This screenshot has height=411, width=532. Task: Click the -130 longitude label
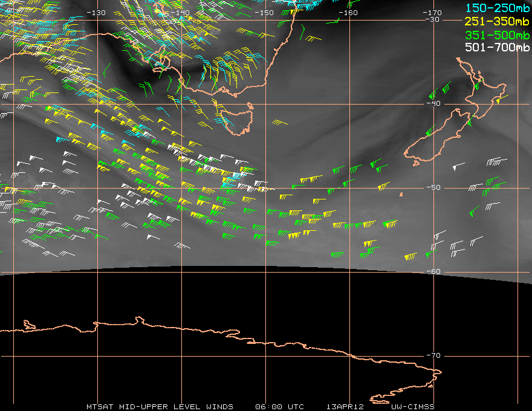click(x=96, y=13)
